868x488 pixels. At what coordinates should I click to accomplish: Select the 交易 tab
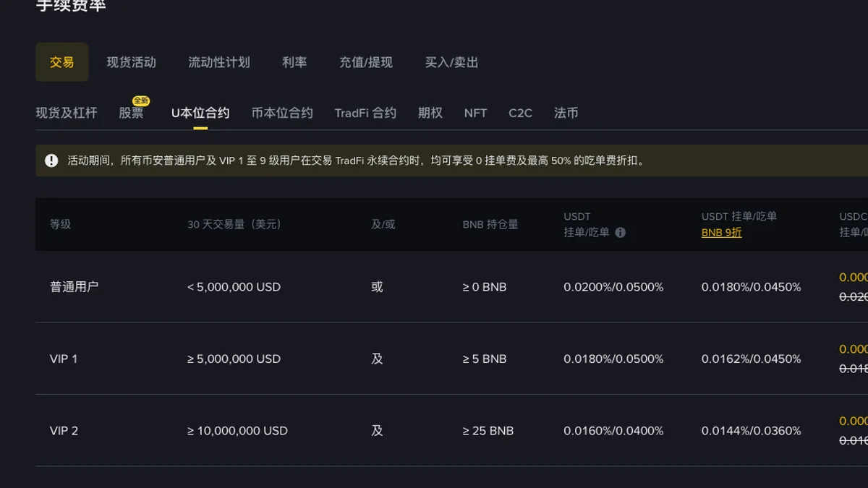pos(62,62)
